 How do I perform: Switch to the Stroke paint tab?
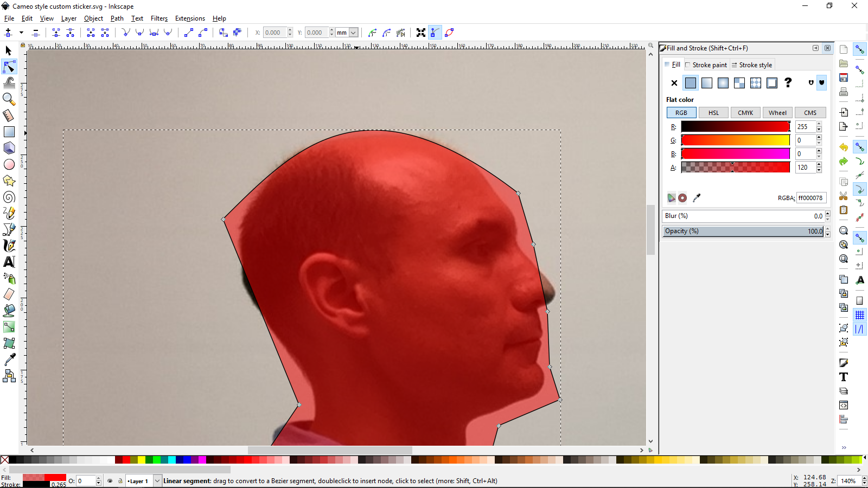[707, 65]
